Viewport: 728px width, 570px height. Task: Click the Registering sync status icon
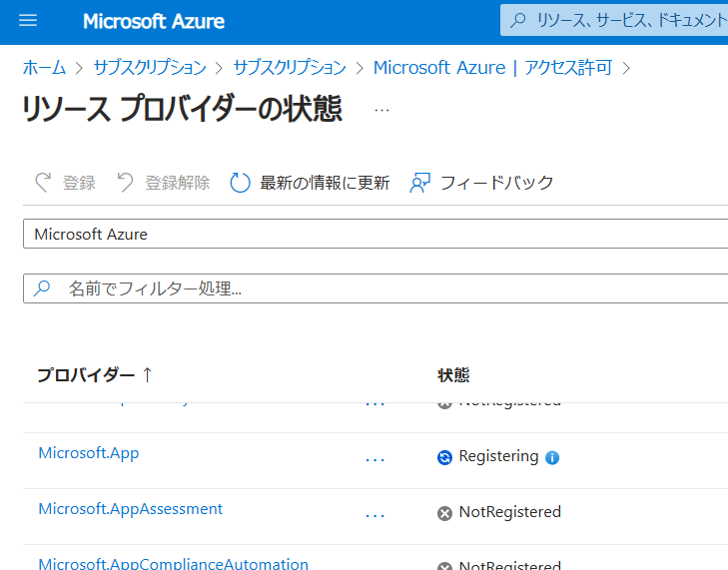coord(444,457)
